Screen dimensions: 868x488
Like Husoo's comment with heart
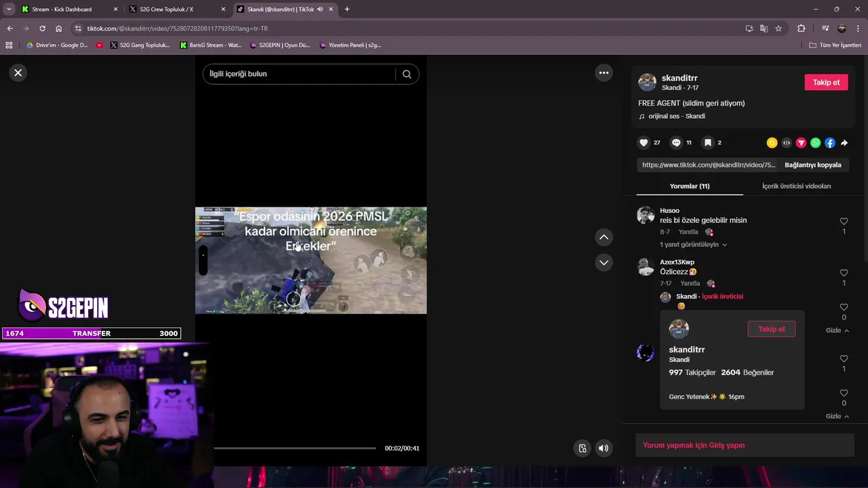[x=844, y=222]
